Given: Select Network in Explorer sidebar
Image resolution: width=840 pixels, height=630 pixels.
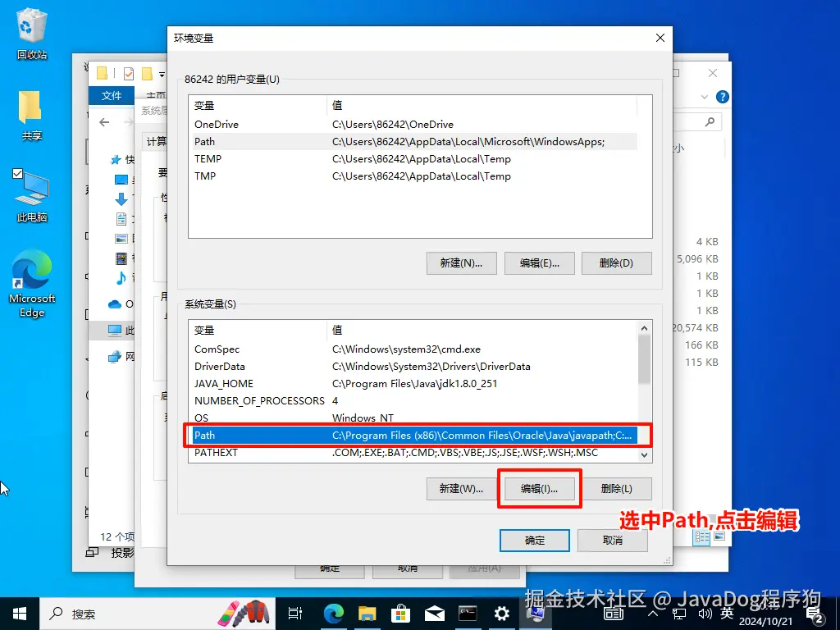Looking at the screenshot, I should 115,356.
